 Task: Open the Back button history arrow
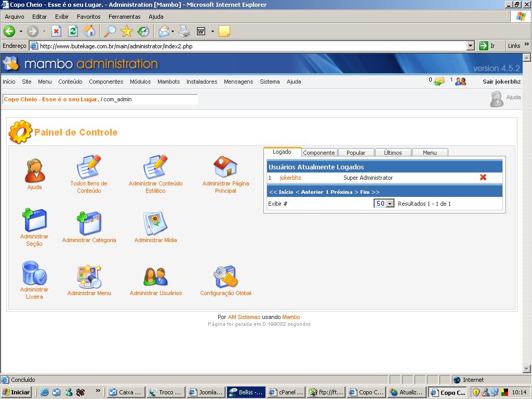pos(21,31)
